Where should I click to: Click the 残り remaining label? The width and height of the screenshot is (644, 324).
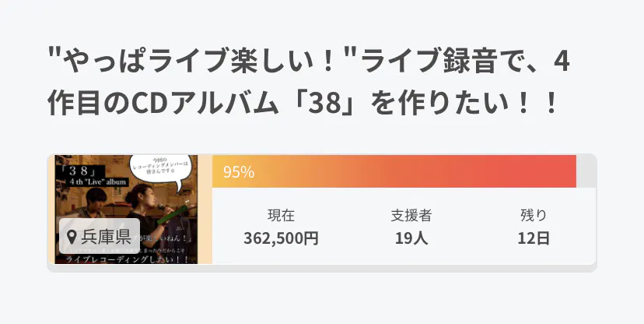[x=534, y=216]
